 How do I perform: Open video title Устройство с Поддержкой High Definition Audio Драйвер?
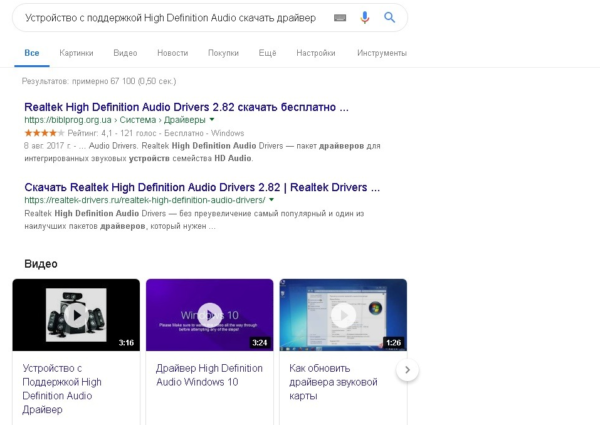point(62,389)
